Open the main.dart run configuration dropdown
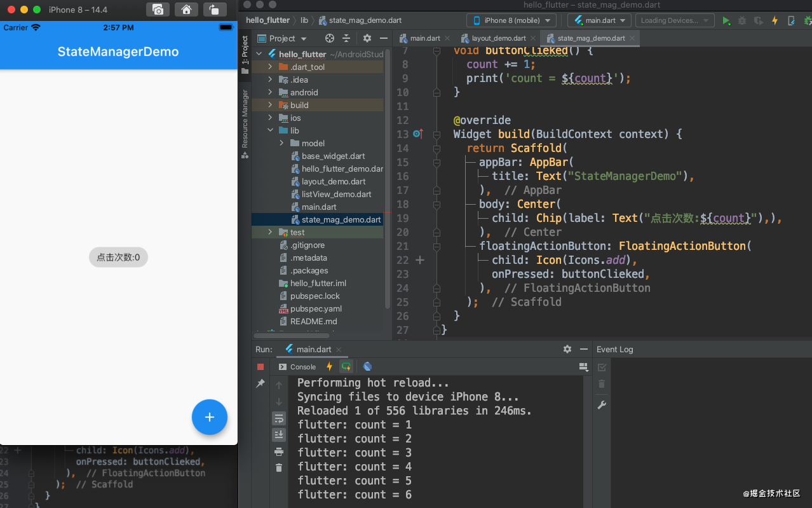This screenshot has height=508, width=812. pyautogui.click(x=600, y=20)
